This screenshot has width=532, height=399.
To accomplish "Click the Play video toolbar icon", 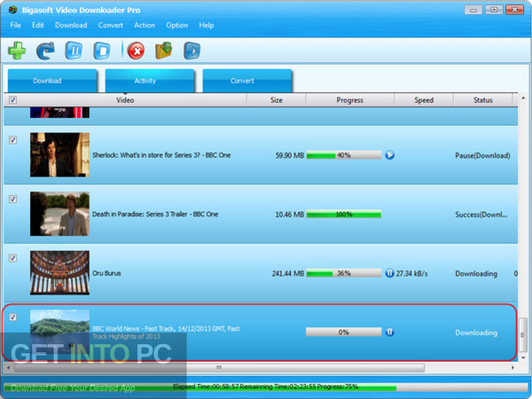I will click(192, 51).
